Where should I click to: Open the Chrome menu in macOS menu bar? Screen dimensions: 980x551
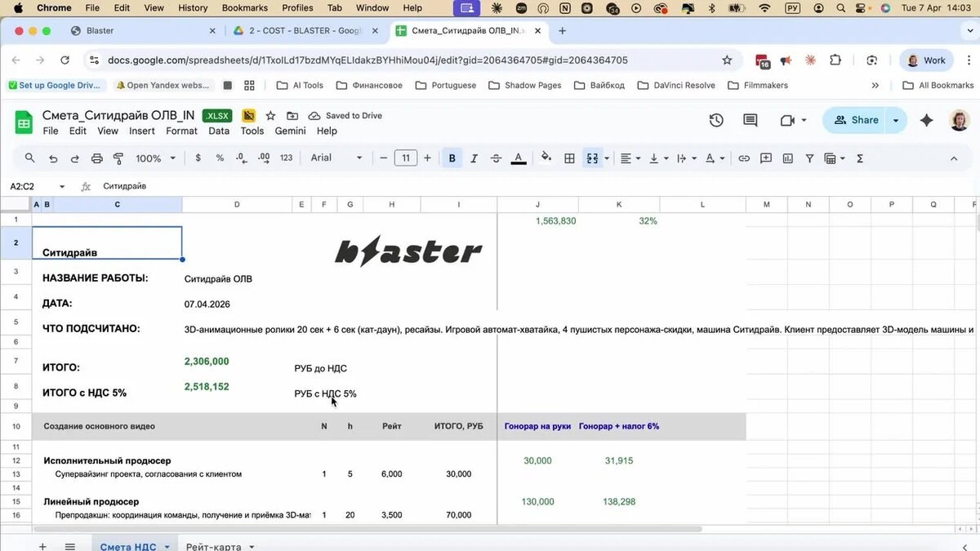(54, 8)
